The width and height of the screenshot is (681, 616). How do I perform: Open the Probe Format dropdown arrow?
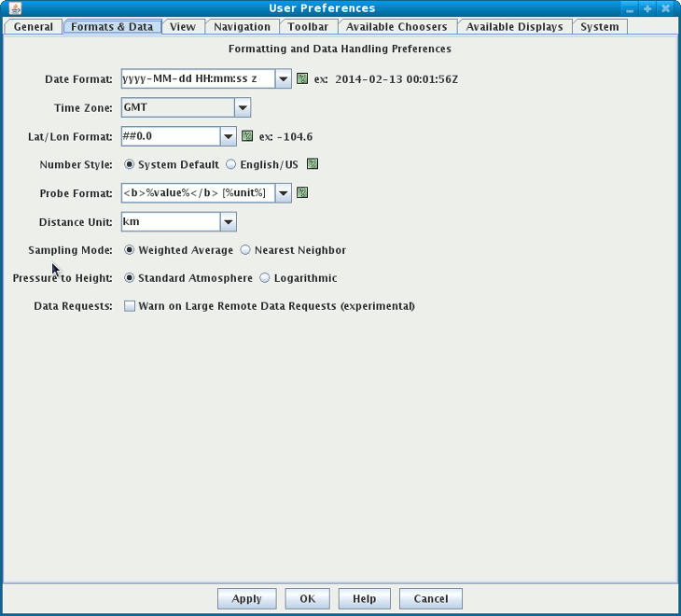pos(283,193)
